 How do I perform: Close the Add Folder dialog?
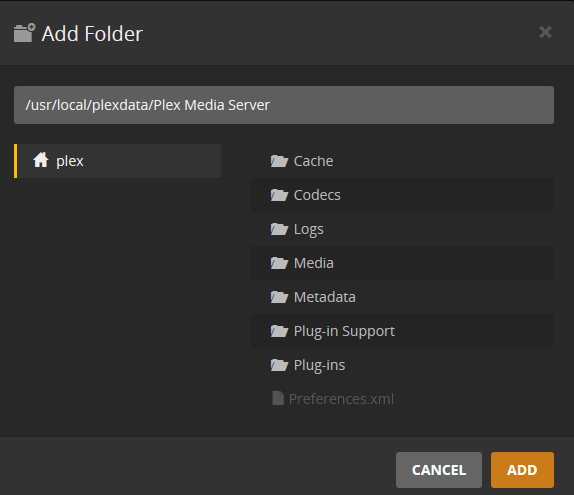pyautogui.click(x=545, y=32)
